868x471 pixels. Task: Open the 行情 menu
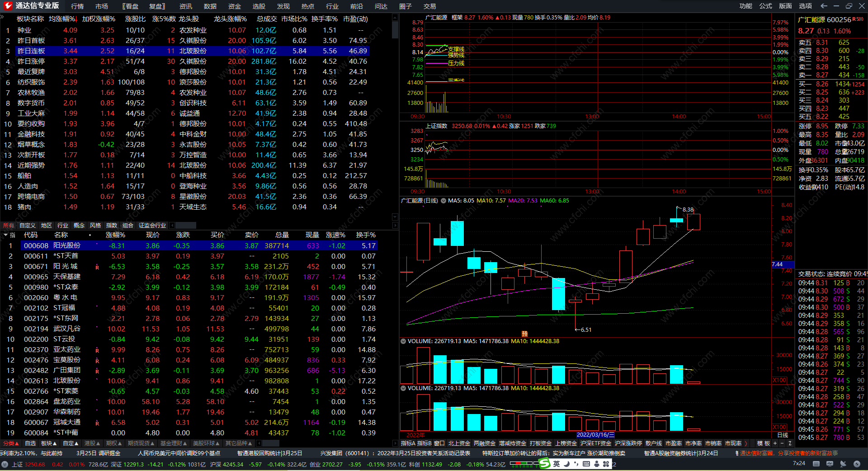coord(77,6)
